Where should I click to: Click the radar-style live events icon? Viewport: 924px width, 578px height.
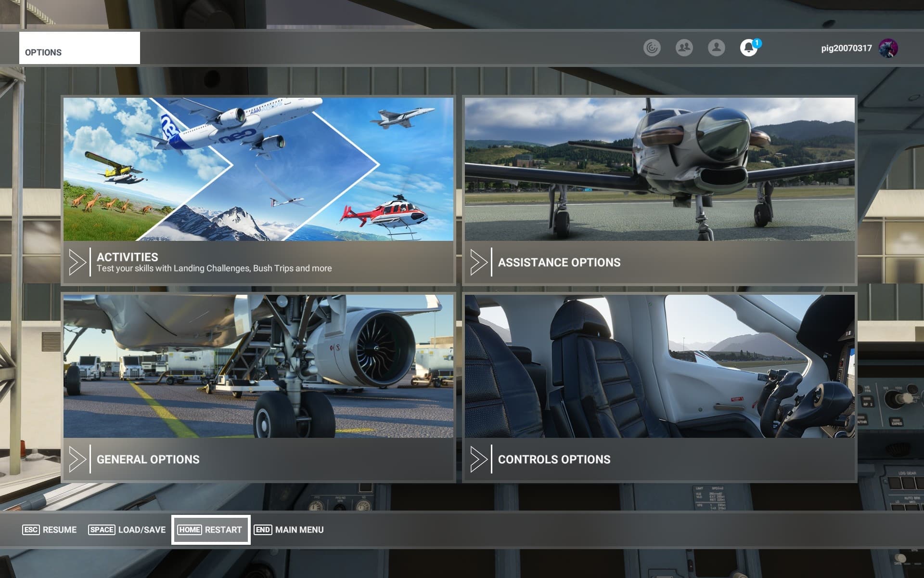652,48
